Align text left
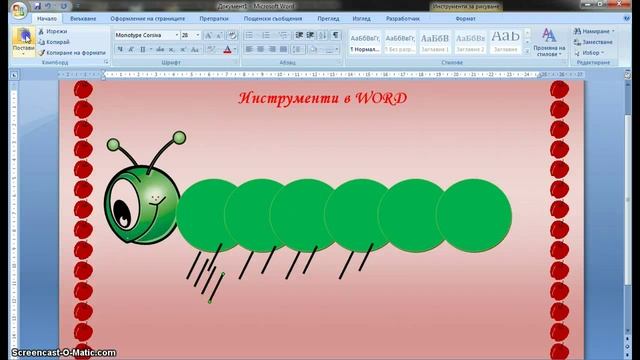This screenshot has width=640, height=360. point(249,49)
